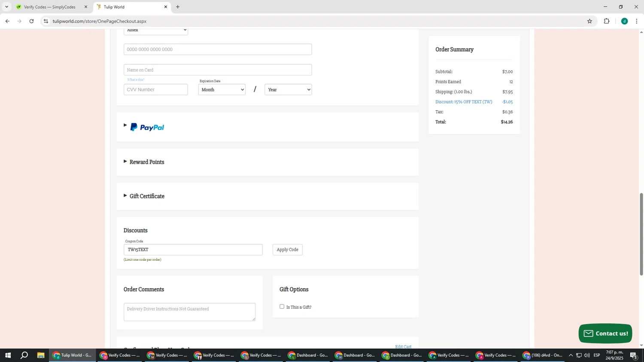Image resolution: width=644 pixels, height=362 pixels.
Task: Open the expiration Year dropdown
Action: pos(288,90)
